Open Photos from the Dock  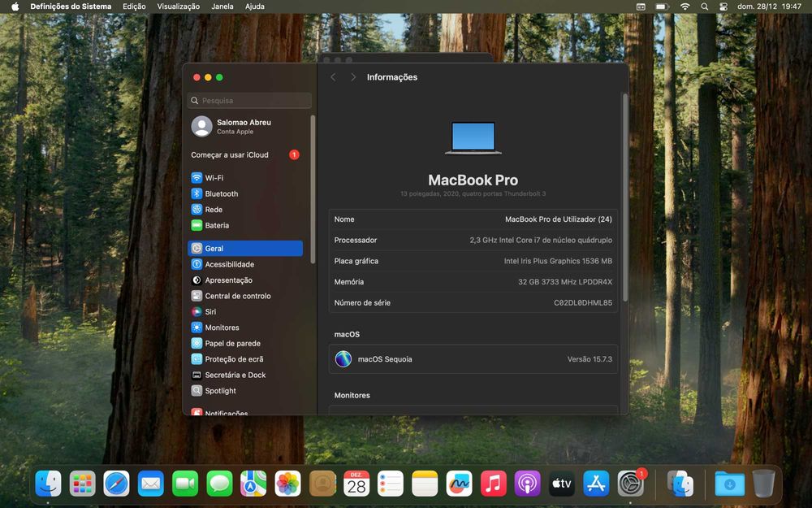(288, 484)
